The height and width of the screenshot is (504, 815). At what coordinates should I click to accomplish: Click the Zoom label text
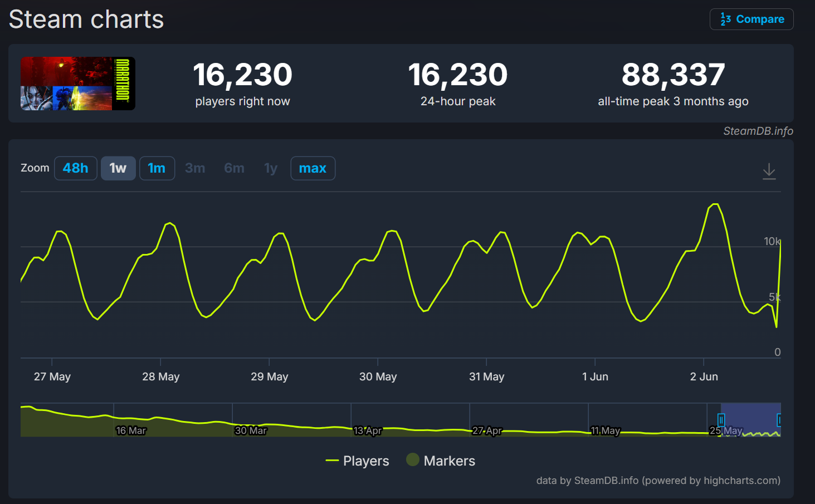tap(35, 168)
